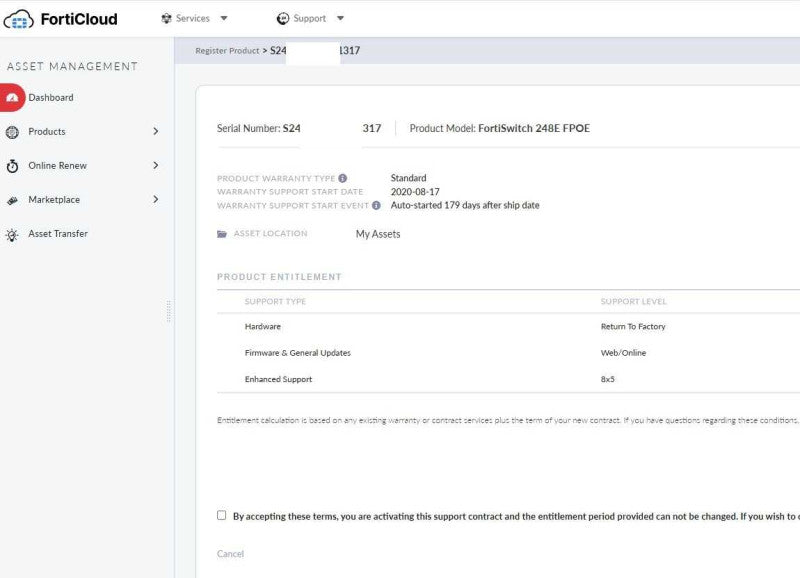Open the Services menu label
The image size is (800, 578).
tap(193, 18)
